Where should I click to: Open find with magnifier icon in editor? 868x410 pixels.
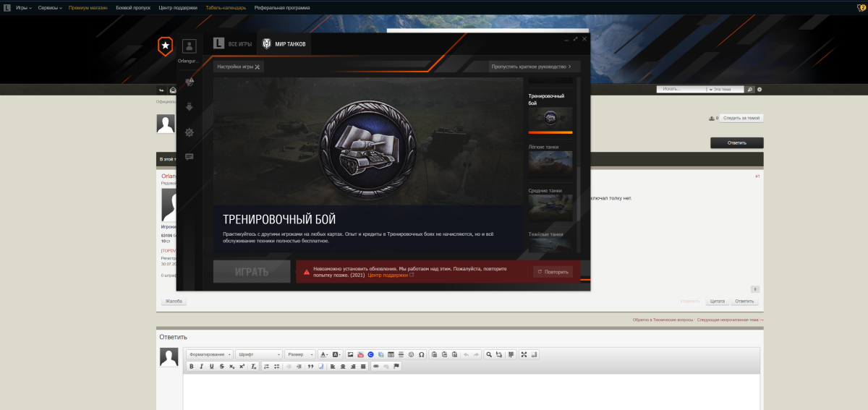click(x=489, y=354)
